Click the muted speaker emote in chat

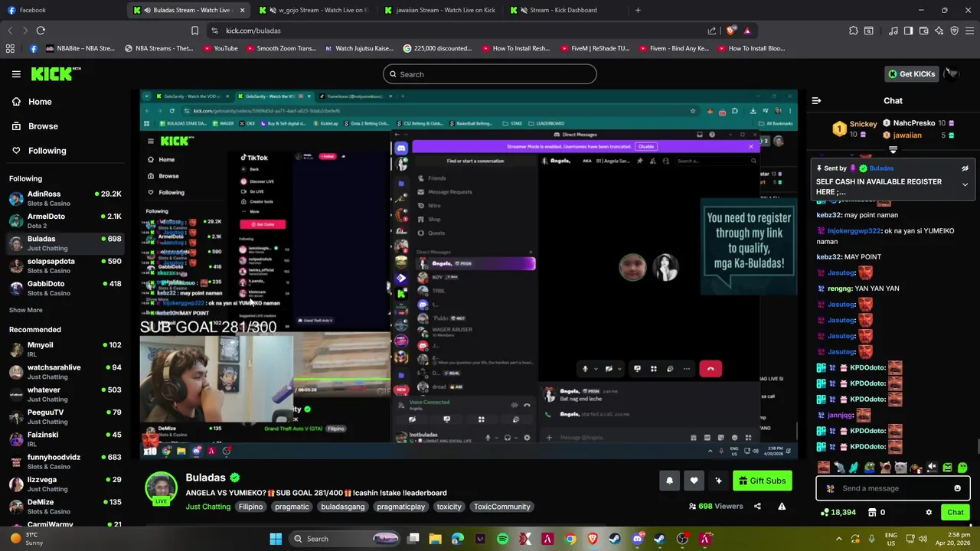932,468
